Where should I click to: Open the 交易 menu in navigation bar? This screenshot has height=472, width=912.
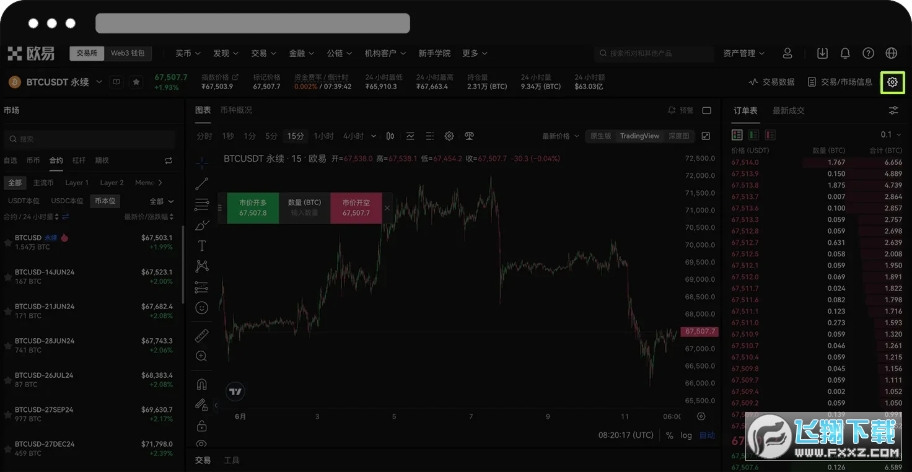[262, 53]
